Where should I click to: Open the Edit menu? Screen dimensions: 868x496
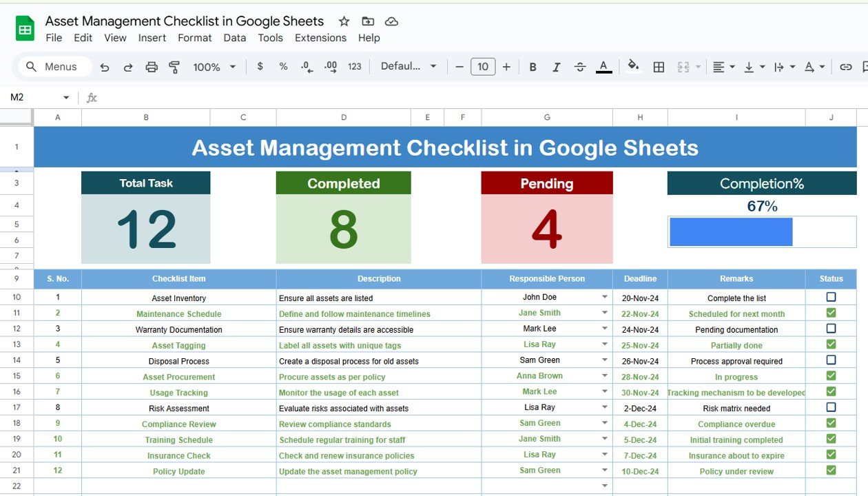point(83,38)
